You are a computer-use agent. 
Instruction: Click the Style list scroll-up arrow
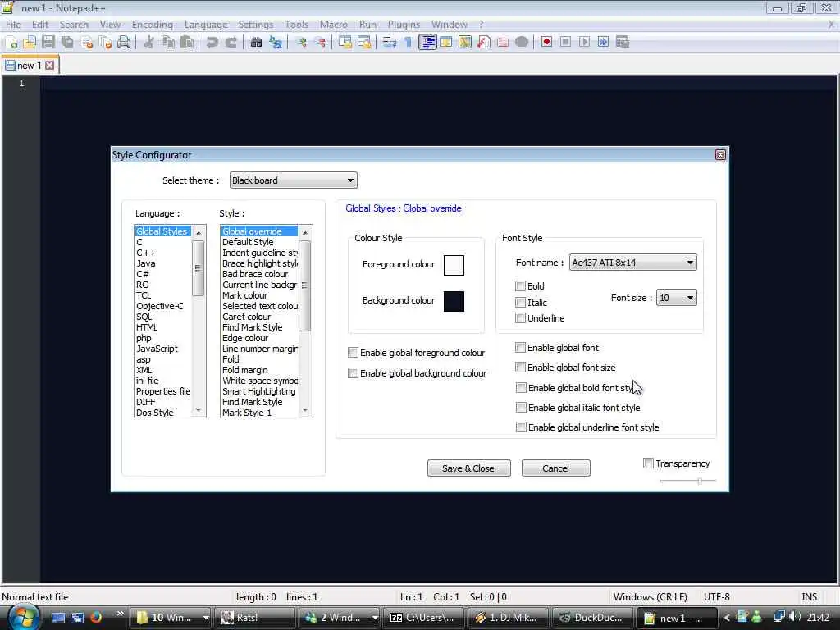coord(305,232)
